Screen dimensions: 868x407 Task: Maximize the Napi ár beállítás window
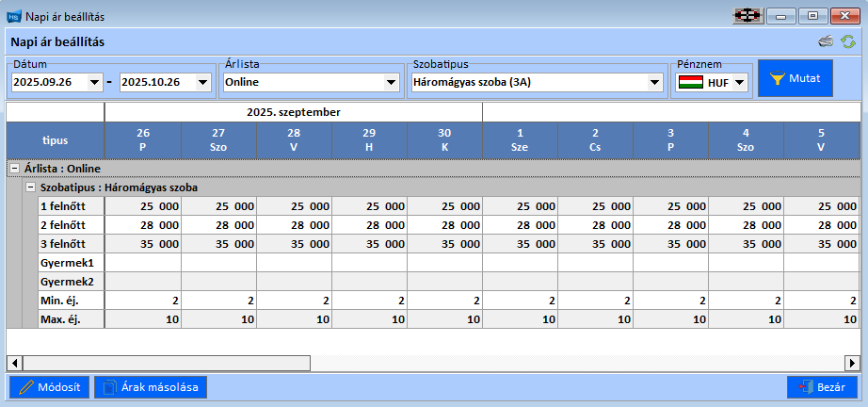(812, 15)
